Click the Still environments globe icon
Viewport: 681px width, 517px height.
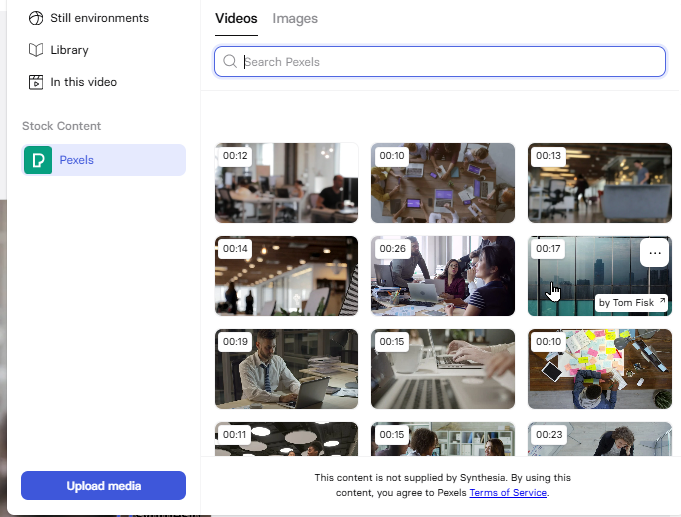36,18
